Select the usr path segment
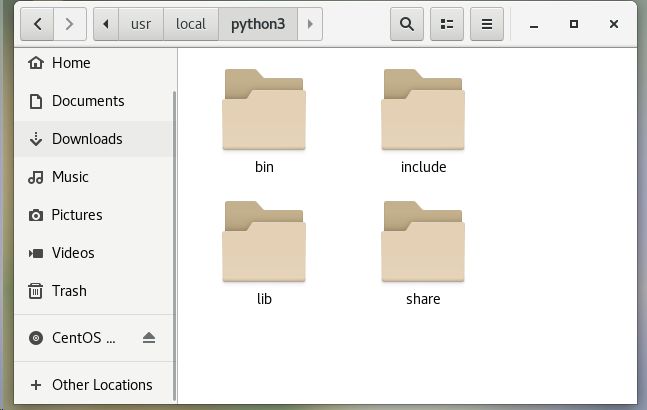Screen dimensions: 647x410 click(x=141, y=24)
